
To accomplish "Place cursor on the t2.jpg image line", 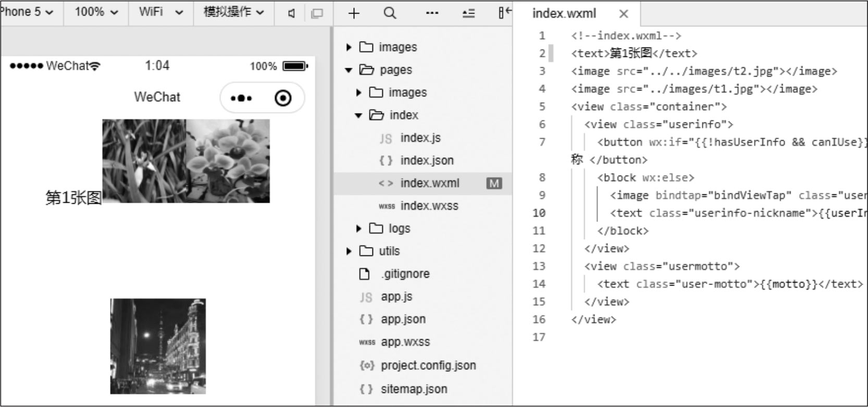I will (704, 71).
